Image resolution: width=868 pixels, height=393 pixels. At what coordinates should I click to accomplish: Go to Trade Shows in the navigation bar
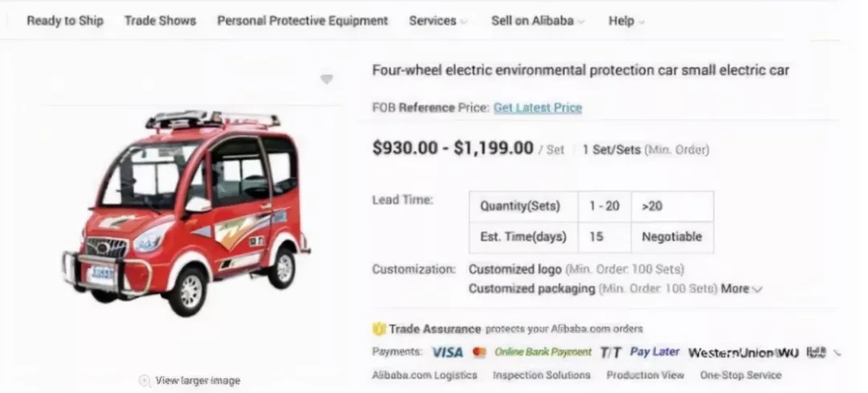point(160,21)
